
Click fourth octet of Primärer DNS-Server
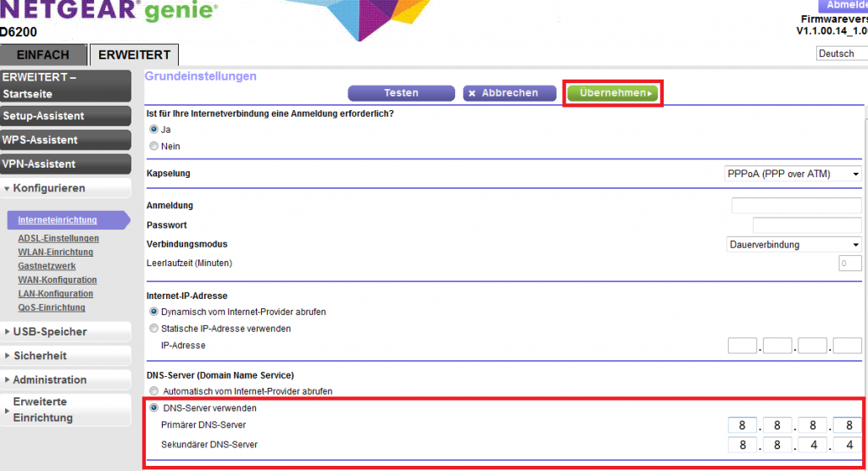(x=848, y=425)
